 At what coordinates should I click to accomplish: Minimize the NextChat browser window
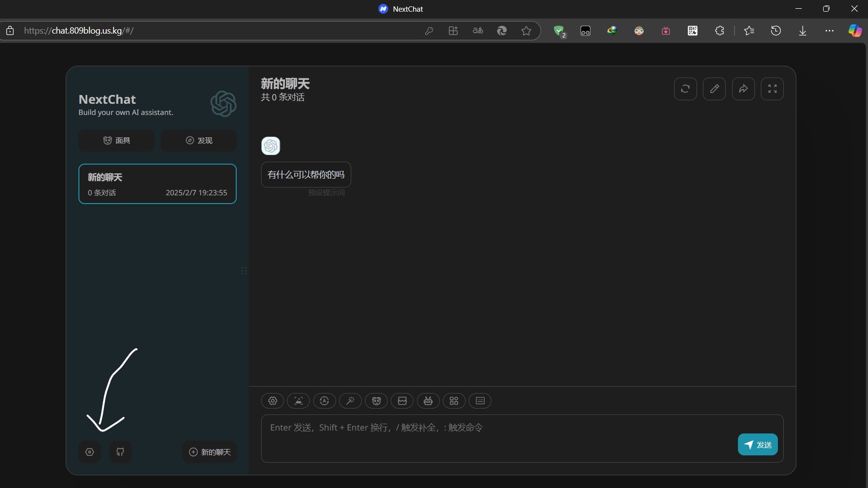tap(798, 9)
